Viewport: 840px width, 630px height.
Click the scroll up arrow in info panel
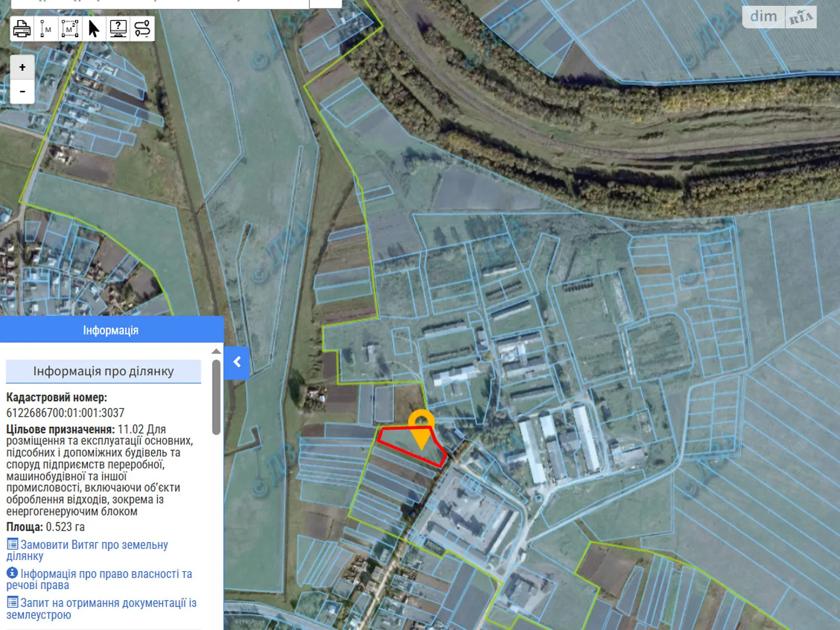(216, 351)
